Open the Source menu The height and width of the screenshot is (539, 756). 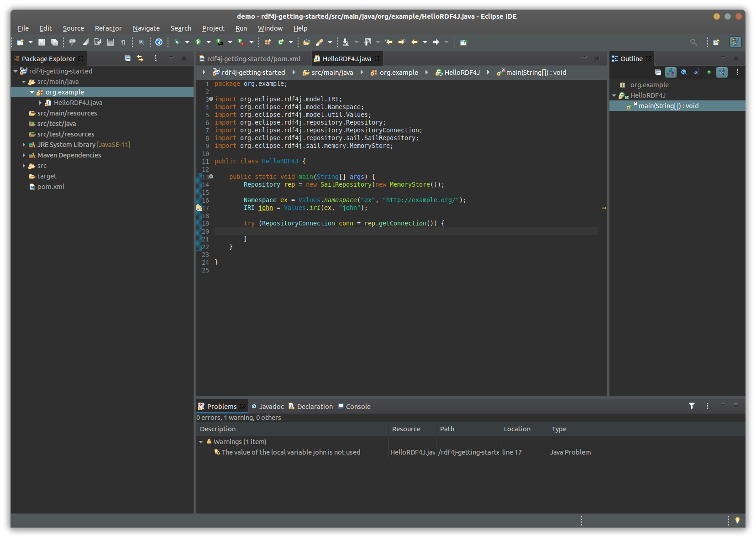pos(73,28)
